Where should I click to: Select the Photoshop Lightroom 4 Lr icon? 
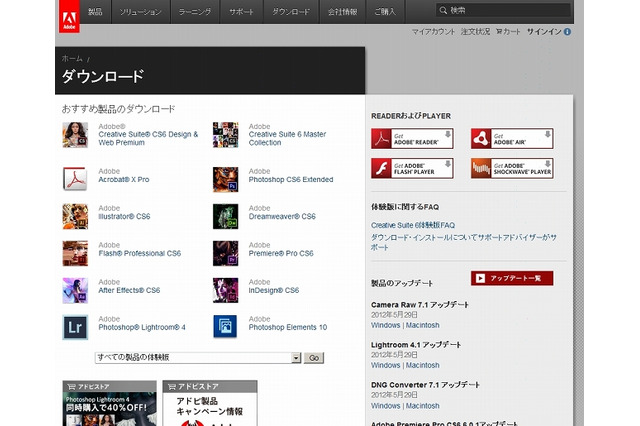point(76,327)
